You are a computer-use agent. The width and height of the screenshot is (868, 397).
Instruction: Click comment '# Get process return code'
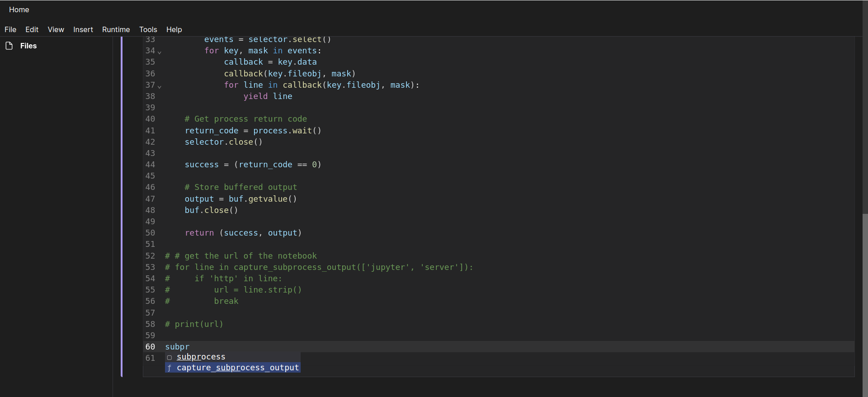(x=246, y=119)
